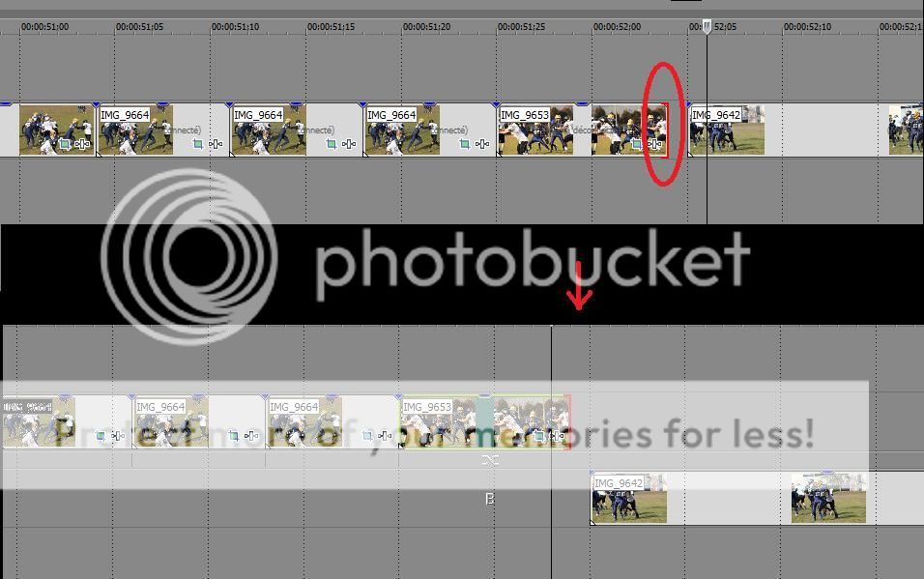Open Pan/Crop on IMG_9653 clip, upper timeline
924x579 pixels.
pyautogui.click(x=636, y=144)
